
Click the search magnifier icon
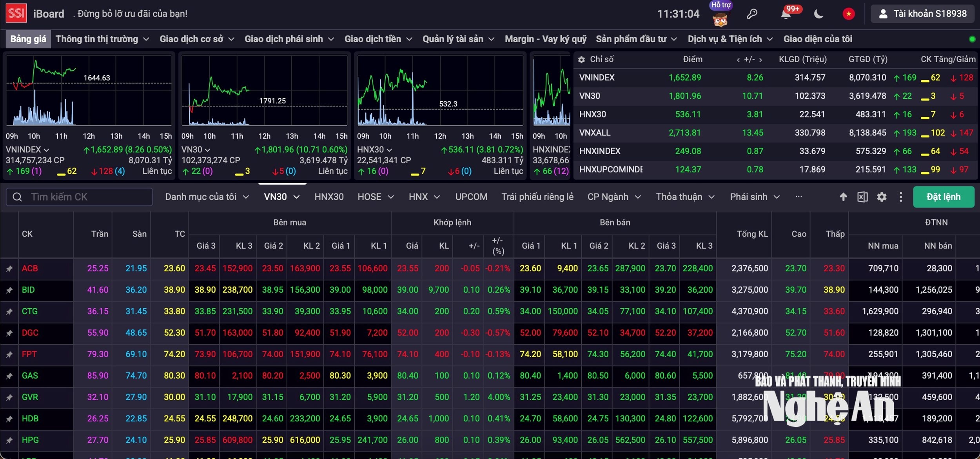17,197
